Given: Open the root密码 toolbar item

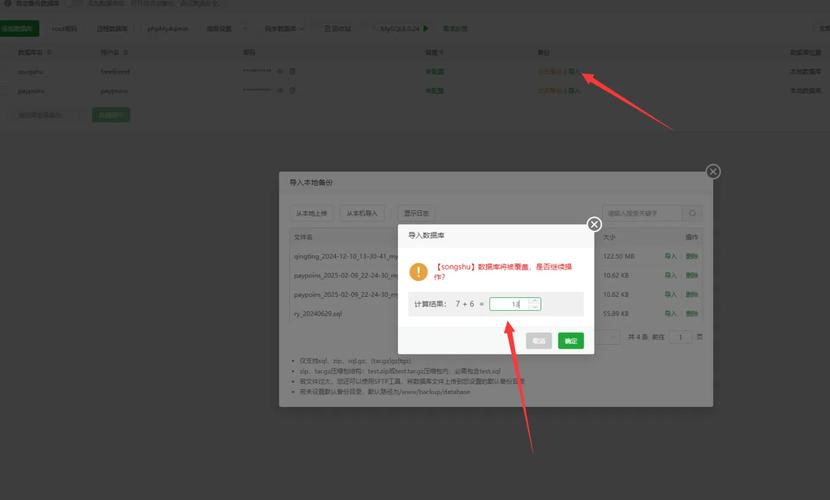Looking at the screenshot, I should 64,29.
